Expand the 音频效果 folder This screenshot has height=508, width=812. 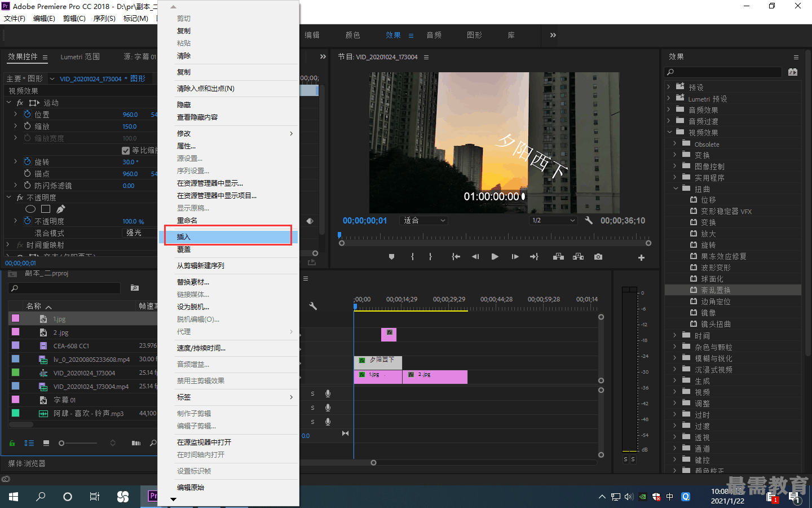[669, 110]
